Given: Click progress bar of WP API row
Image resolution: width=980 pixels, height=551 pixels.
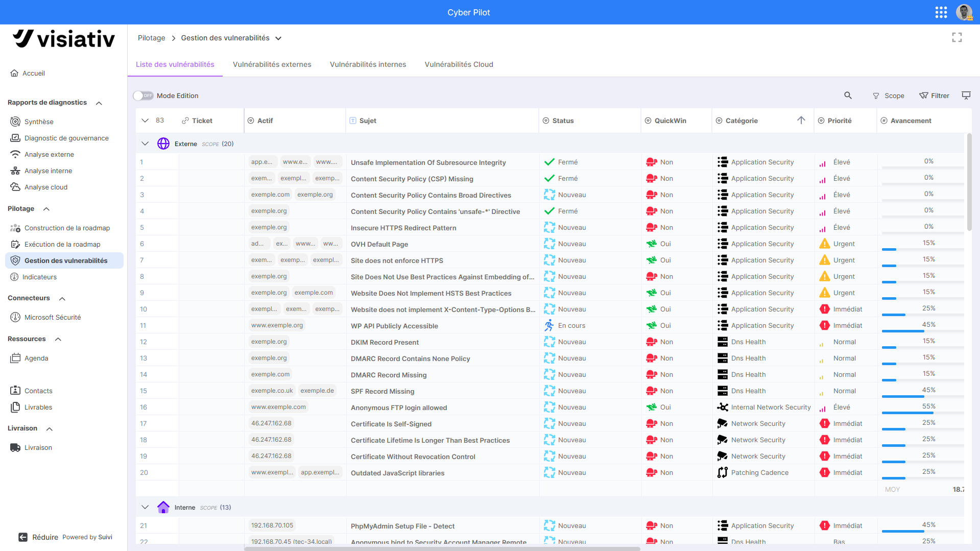Looking at the screenshot, I should pos(922,331).
